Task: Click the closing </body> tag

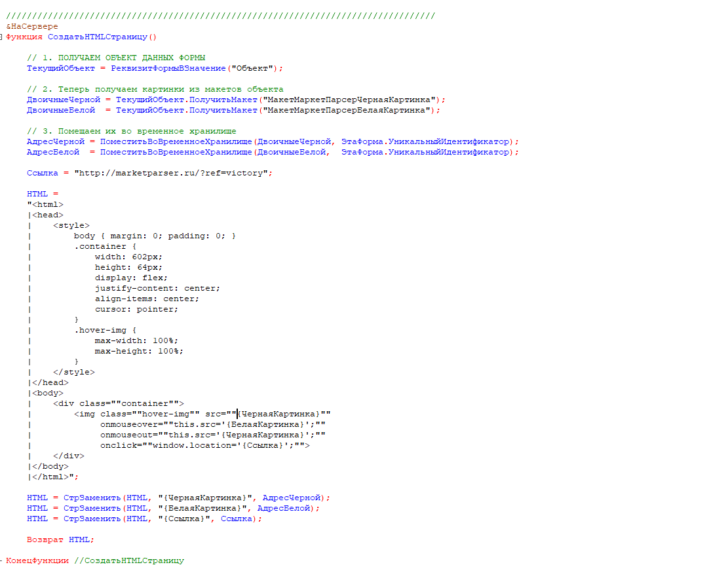Action: pos(50,466)
